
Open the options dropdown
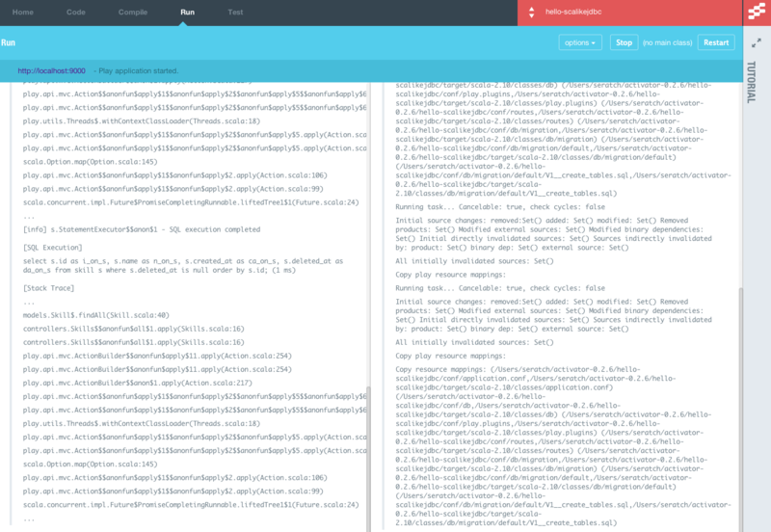(580, 42)
